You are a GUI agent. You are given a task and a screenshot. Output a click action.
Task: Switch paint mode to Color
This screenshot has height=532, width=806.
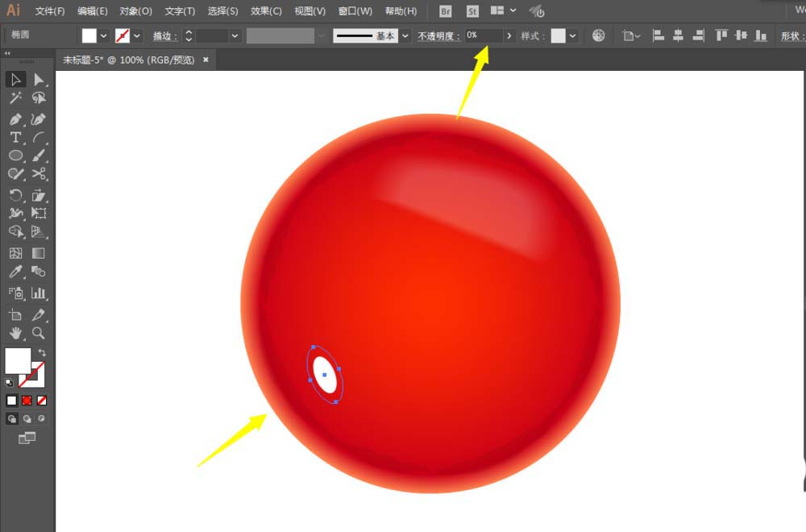coord(12,401)
